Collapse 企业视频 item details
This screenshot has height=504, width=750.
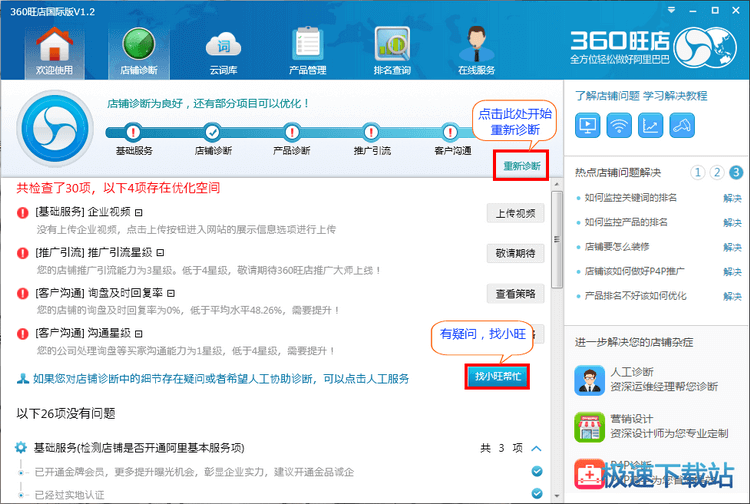point(138,212)
